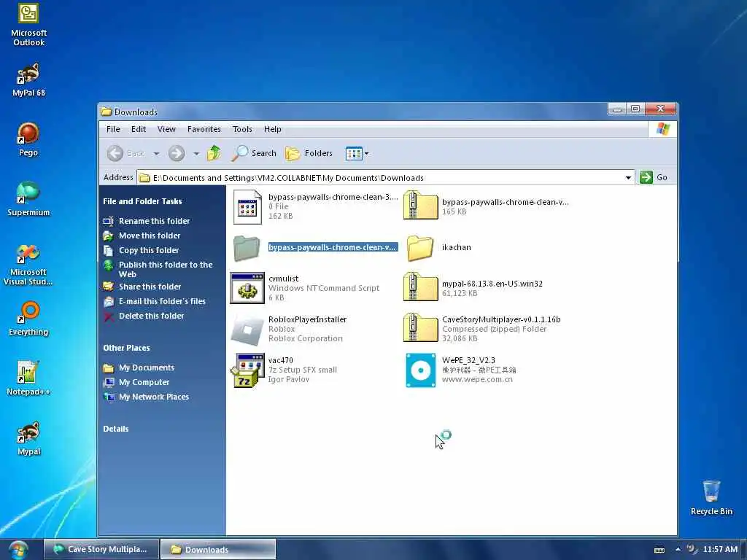
Task: Toggle the Folders tree pane
Action: (x=309, y=153)
